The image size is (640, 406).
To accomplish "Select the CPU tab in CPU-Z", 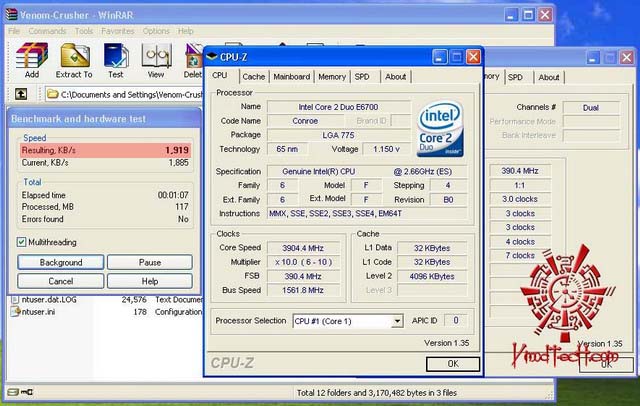I will [x=220, y=75].
